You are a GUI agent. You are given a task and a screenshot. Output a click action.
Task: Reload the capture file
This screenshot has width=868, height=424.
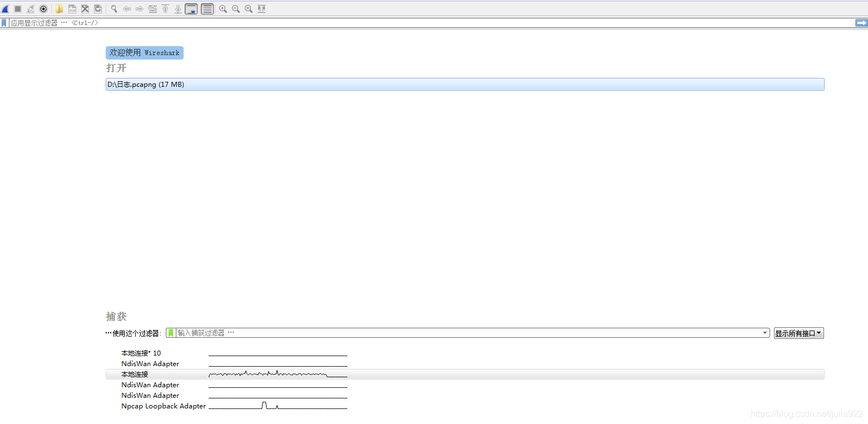coord(98,9)
